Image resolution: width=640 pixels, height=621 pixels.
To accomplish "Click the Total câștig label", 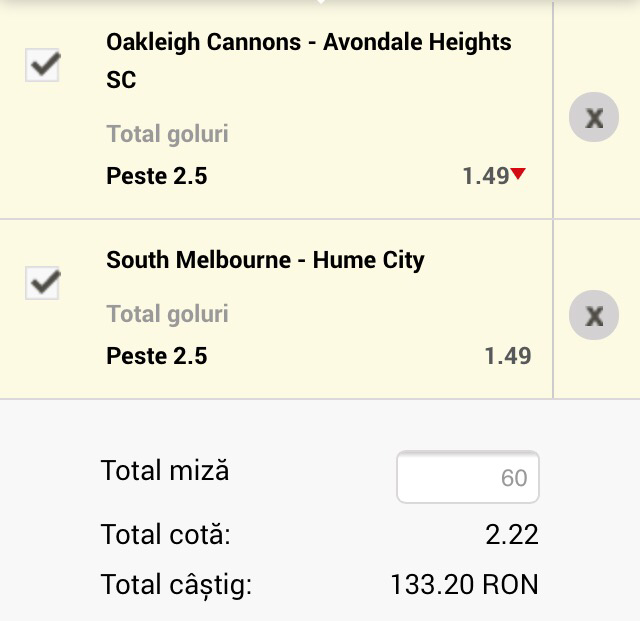I will (176, 584).
